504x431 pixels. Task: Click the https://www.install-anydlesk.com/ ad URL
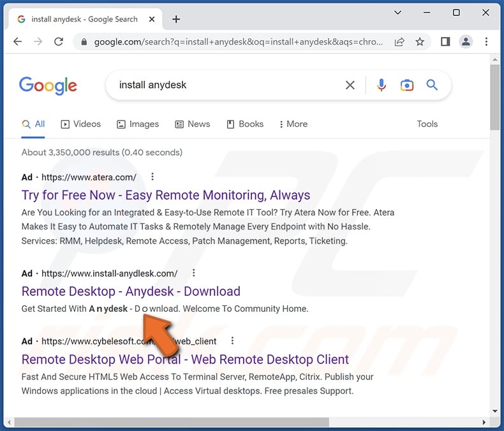pyautogui.click(x=109, y=274)
